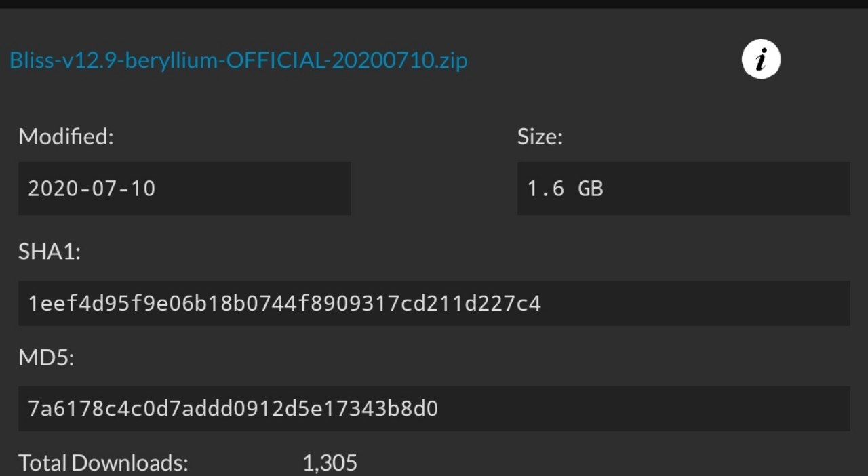Click the "Modified:" label
Screen dimensions: 868x476
tap(66, 137)
